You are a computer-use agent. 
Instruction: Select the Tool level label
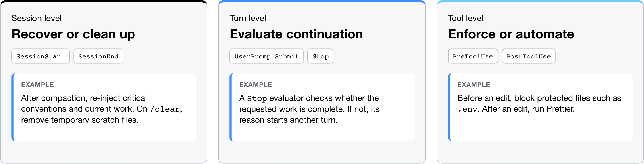click(465, 18)
